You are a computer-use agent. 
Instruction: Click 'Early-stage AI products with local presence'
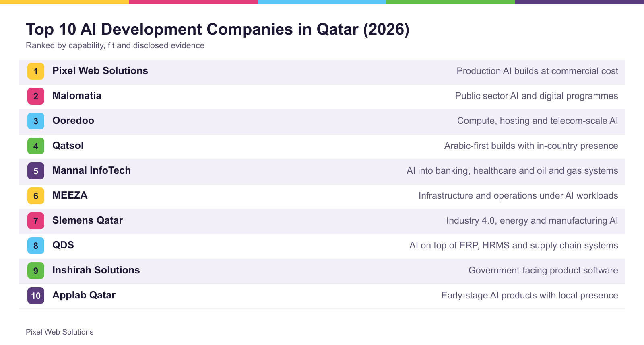pos(529,296)
